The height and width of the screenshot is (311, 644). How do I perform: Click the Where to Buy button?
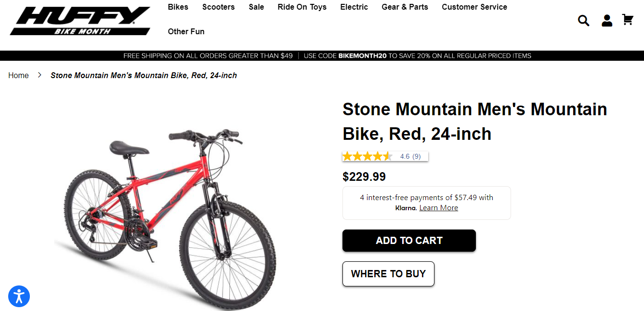[388, 274]
